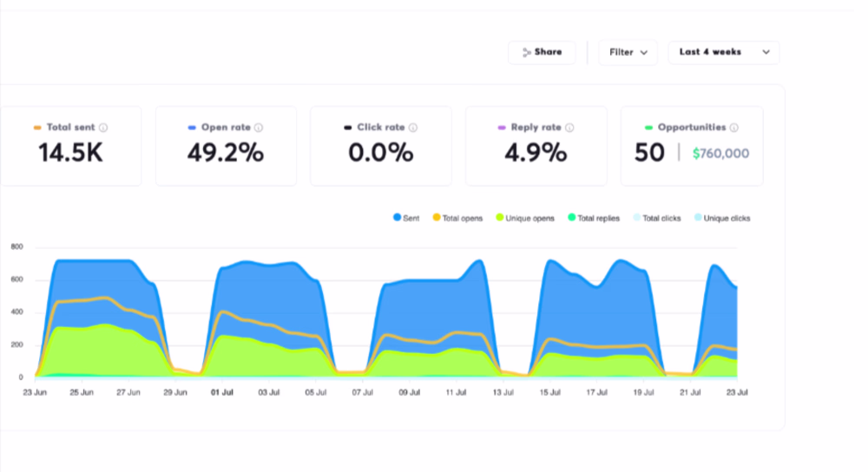868x472 pixels.
Task: Click the Opportunities count 50
Action: (x=649, y=153)
